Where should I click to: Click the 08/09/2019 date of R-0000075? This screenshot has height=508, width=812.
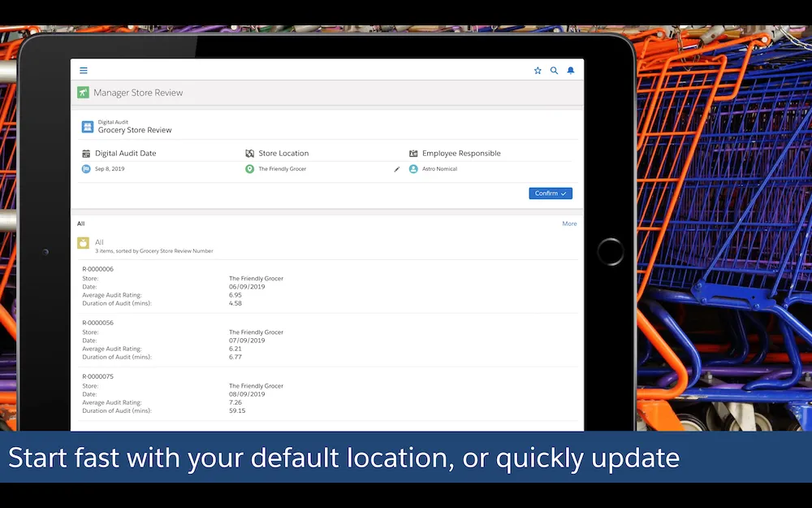click(x=247, y=394)
